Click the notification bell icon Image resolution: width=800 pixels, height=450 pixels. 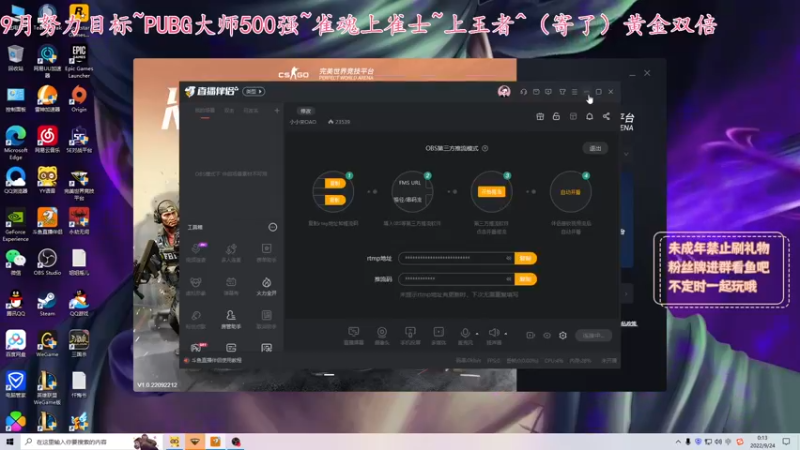[x=589, y=116]
